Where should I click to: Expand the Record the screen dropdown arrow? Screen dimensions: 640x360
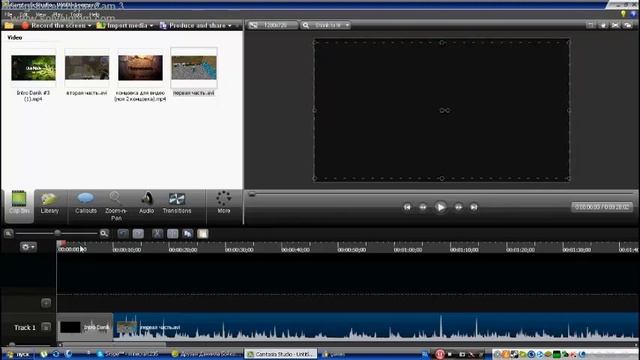click(x=89, y=26)
